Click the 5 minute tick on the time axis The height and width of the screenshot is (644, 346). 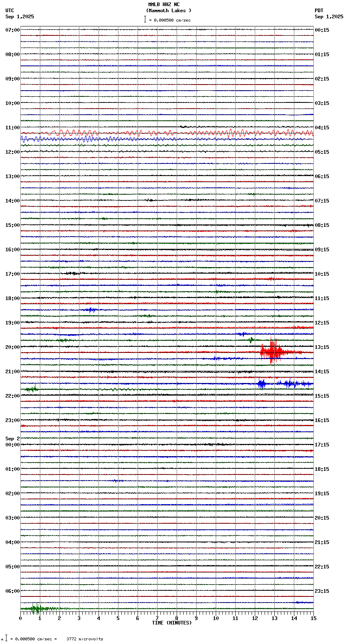click(118, 618)
